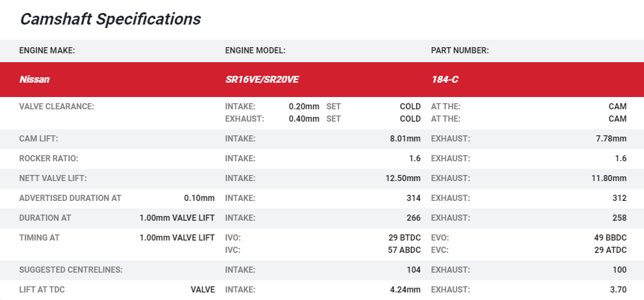This screenshot has height=300, width=644.
Task: Click the 0.20mm intake clearance value
Action: click(x=304, y=107)
